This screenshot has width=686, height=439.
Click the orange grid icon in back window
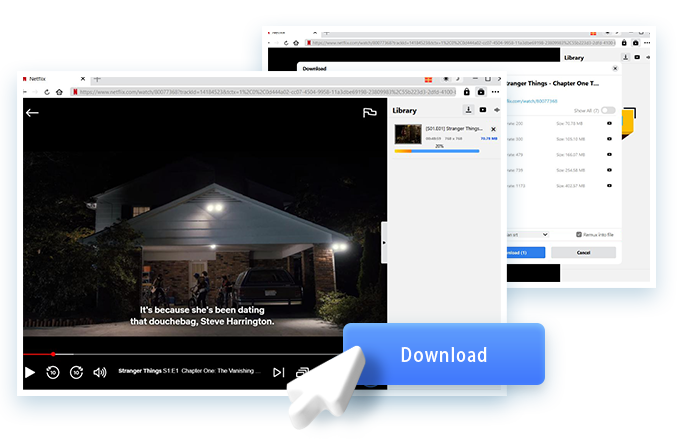(593, 33)
